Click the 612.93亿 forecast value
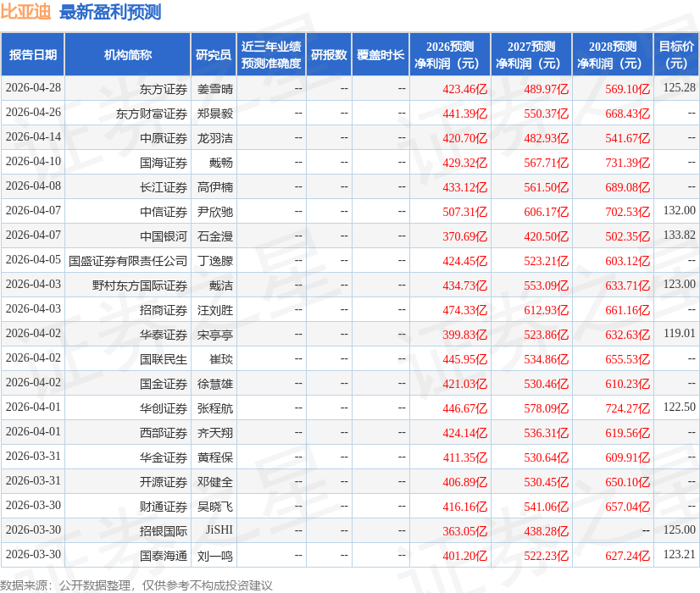700x593 pixels. (x=546, y=310)
